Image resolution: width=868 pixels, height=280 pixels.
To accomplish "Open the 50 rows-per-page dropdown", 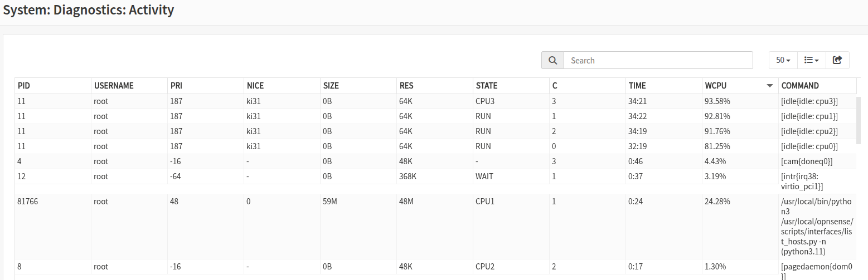I will 783,60.
